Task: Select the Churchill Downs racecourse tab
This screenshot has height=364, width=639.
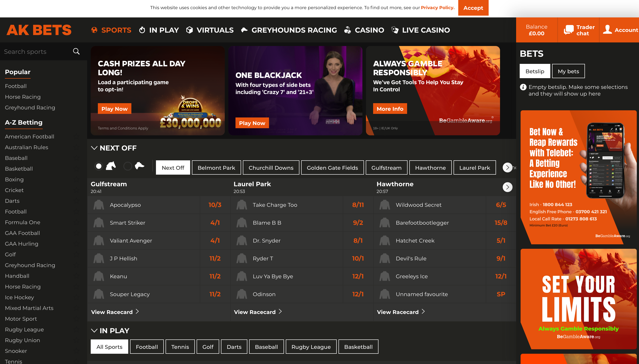Action: point(271,167)
